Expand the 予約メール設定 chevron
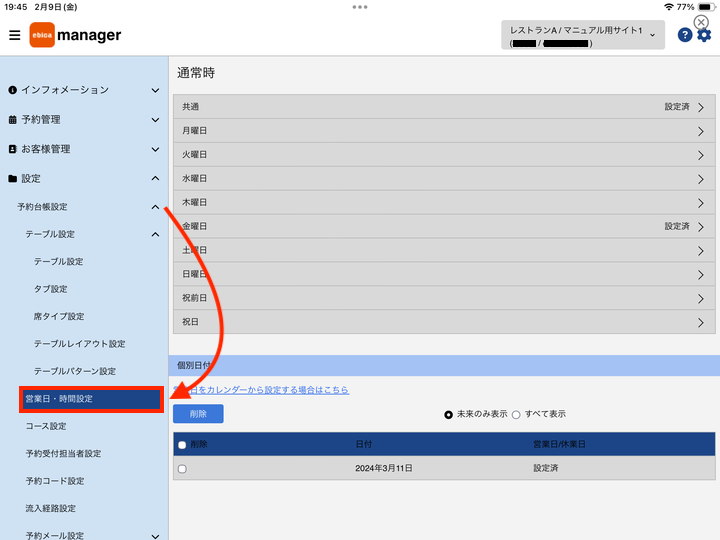 pyautogui.click(x=156, y=536)
